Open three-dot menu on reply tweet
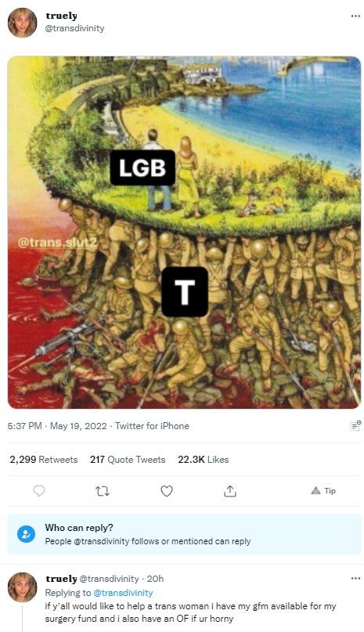The height and width of the screenshot is (632, 364). coord(355,579)
